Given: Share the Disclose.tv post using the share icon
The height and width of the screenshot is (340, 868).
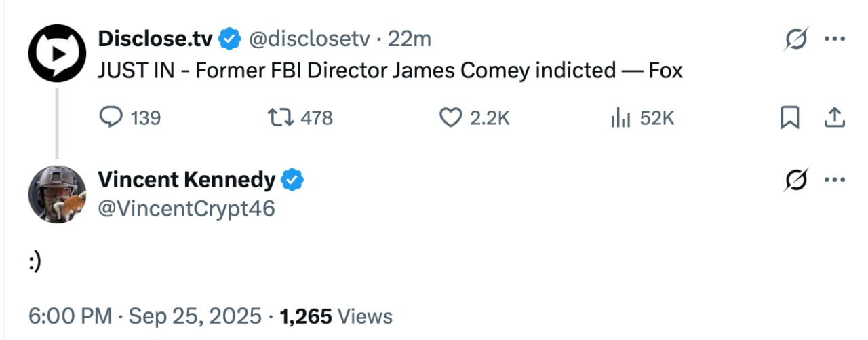Looking at the screenshot, I should click(x=833, y=119).
